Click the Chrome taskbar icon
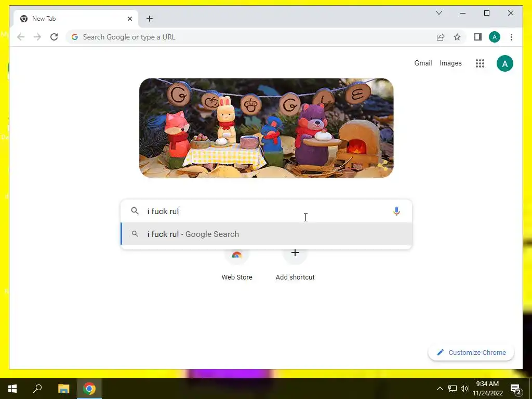Image resolution: width=532 pixels, height=399 pixels. click(89, 389)
